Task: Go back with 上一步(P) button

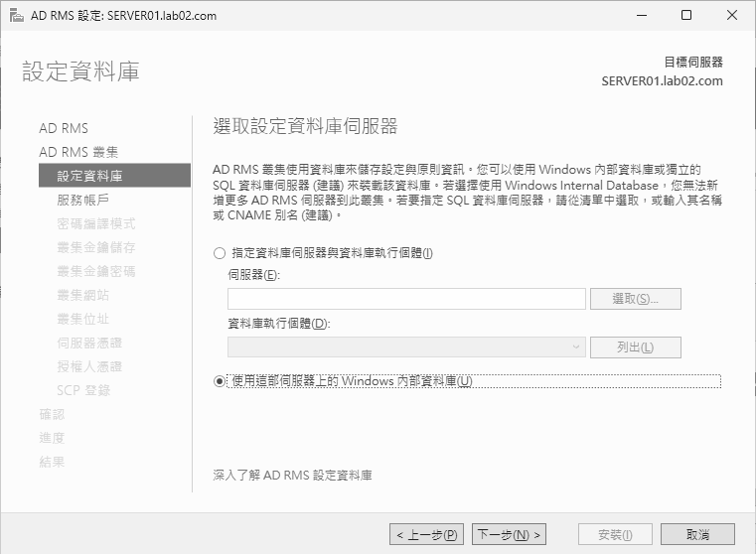Action: 426,534
